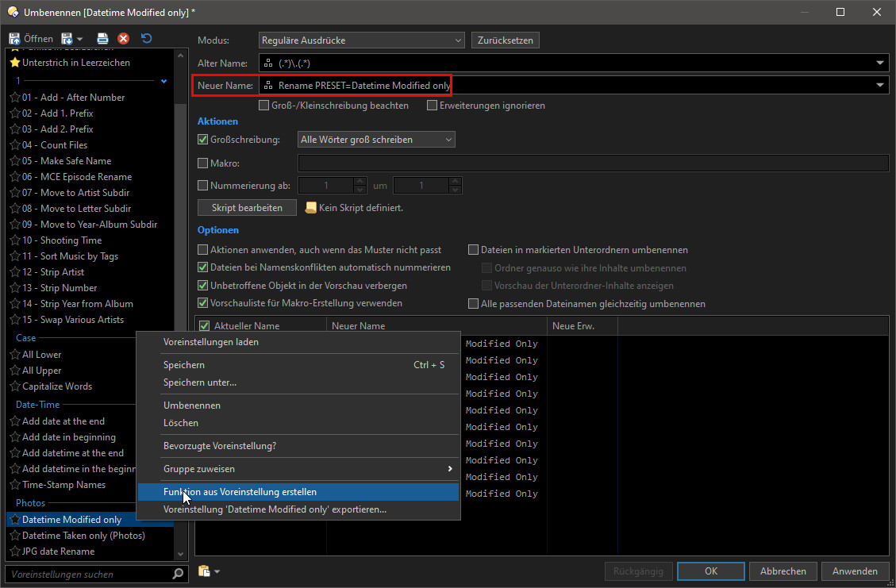Click the star beside 10 - Shooting Time
896x588 pixels.
click(15, 240)
